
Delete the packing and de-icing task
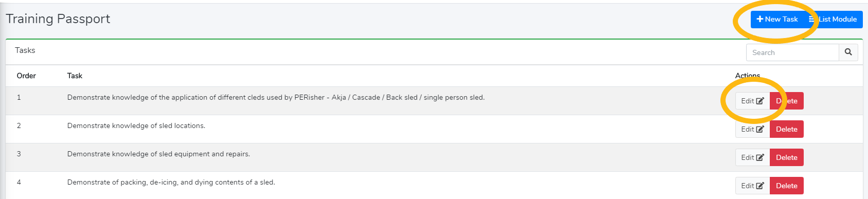pyautogui.click(x=787, y=186)
